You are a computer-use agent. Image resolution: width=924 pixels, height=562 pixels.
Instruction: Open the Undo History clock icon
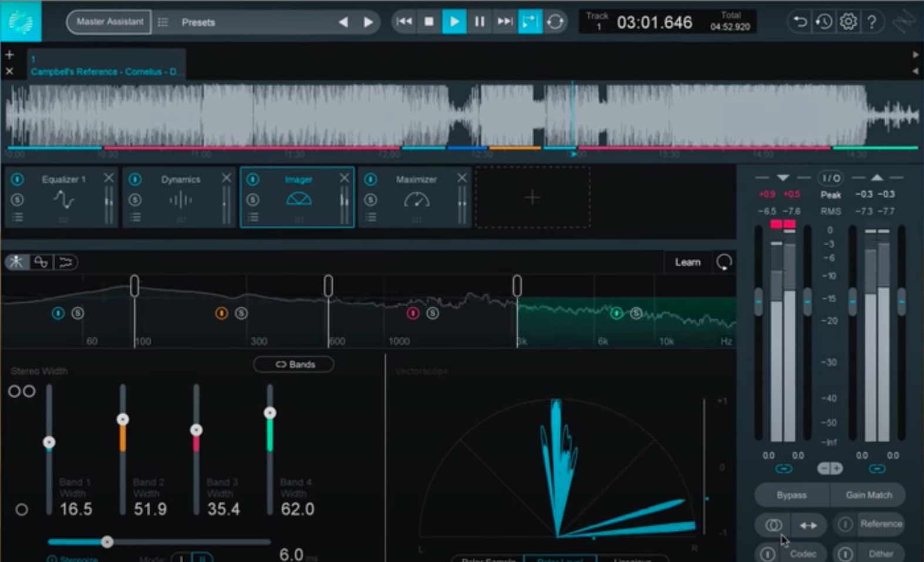click(x=824, y=22)
